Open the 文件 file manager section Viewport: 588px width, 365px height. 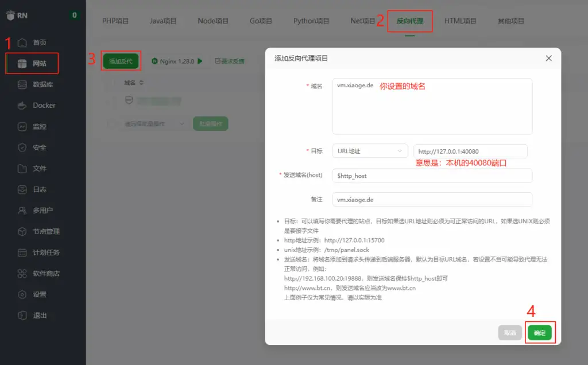point(39,169)
